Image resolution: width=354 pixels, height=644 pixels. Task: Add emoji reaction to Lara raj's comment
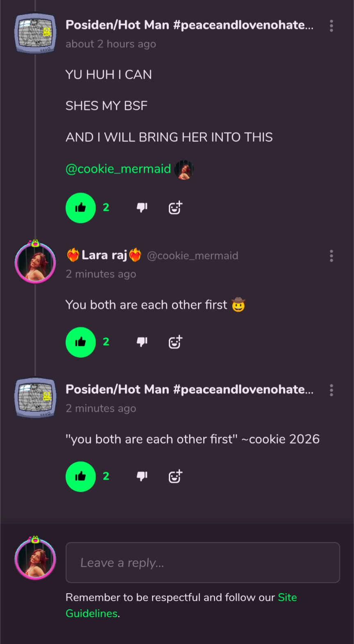tap(175, 342)
